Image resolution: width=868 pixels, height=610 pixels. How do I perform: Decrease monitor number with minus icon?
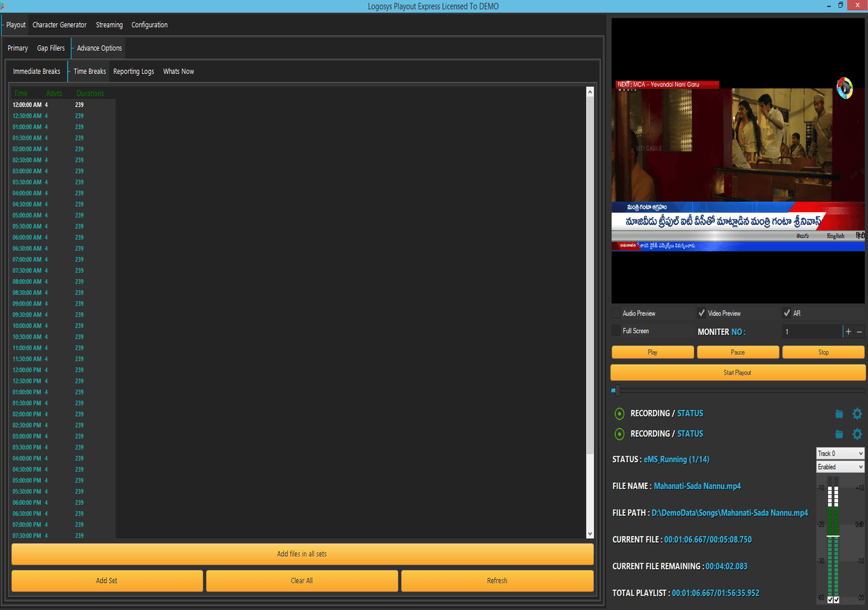click(859, 331)
